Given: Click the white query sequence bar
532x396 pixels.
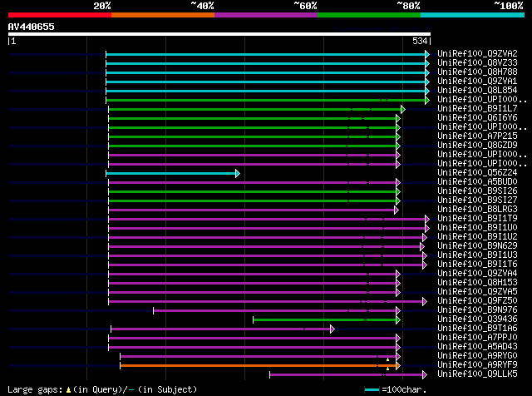Looking at the screenshot, I should coord(219,34).
